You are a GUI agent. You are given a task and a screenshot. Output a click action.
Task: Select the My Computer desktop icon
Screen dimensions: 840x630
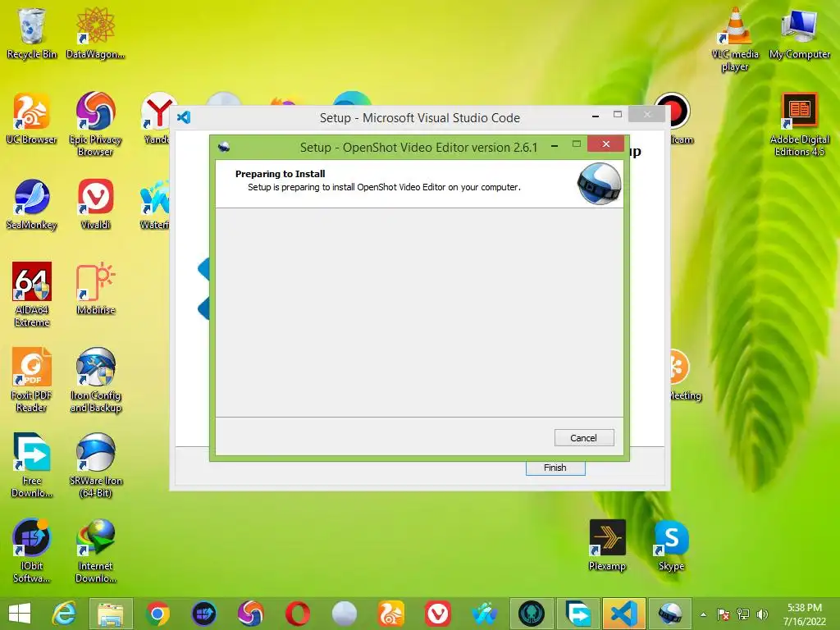pos(799,33)
